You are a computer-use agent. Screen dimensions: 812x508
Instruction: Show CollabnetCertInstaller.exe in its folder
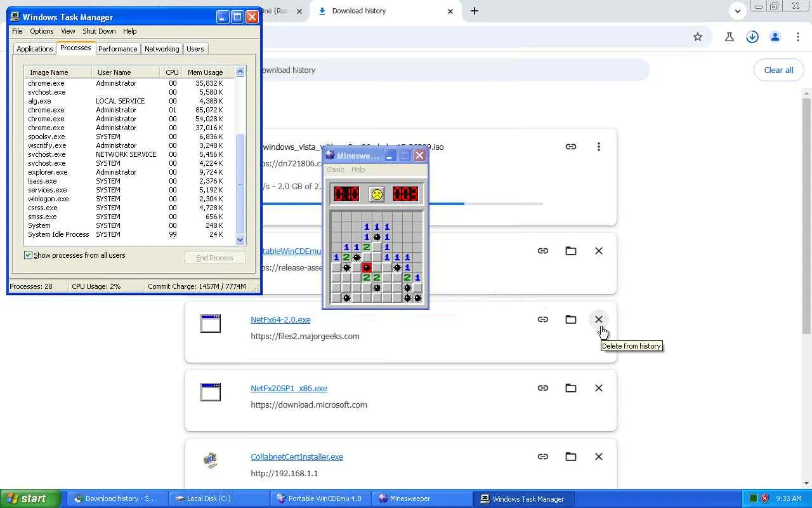point(571,457)
